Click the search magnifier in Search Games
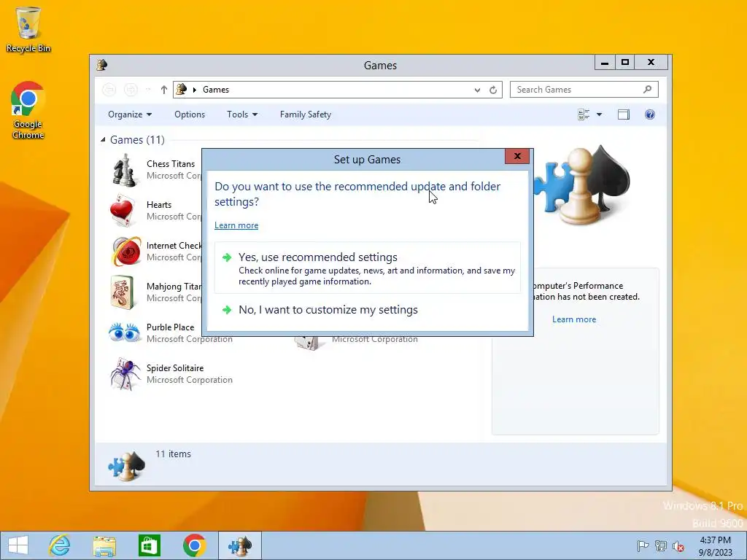The height and width of the screenshot is (560, 747). [x=647, y=89]
